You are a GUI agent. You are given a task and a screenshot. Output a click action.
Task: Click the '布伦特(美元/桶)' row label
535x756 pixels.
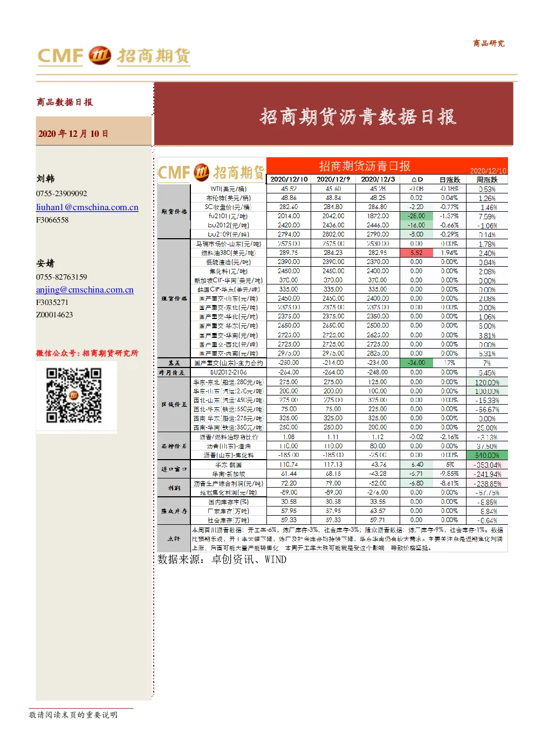click(229, 198)
